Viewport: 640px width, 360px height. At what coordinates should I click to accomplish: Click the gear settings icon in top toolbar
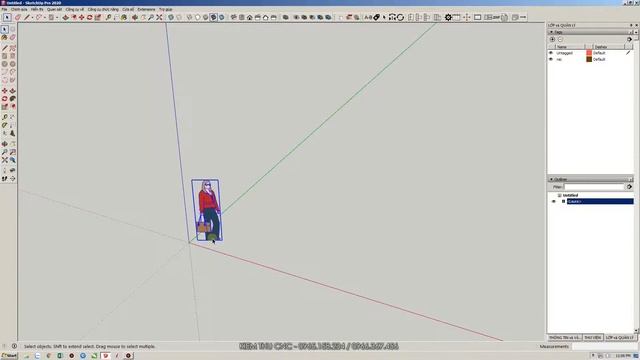click(x=448, y=17)
